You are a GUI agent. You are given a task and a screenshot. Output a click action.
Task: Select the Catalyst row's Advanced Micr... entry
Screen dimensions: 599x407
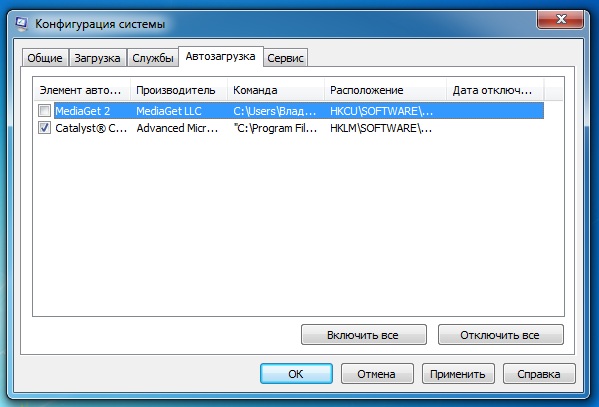click(177, 128)
